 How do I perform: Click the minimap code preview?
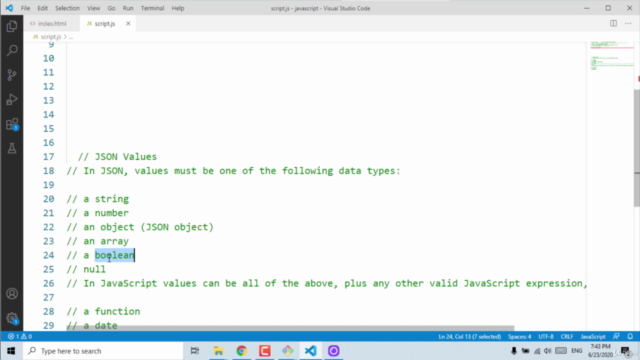(x=611, y=55)
